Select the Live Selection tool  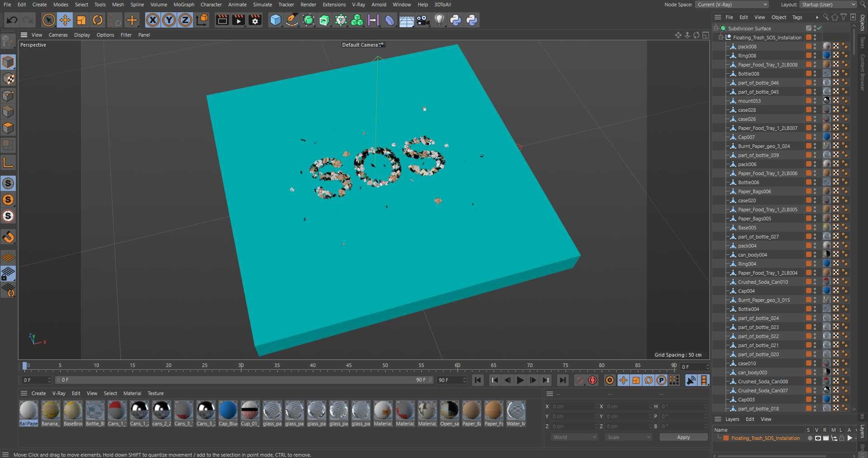48,20
